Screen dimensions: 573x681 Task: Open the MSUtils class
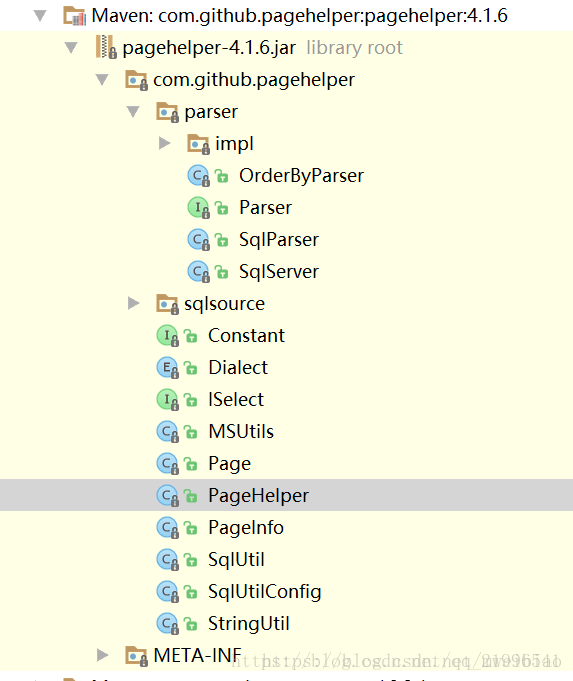241,431
